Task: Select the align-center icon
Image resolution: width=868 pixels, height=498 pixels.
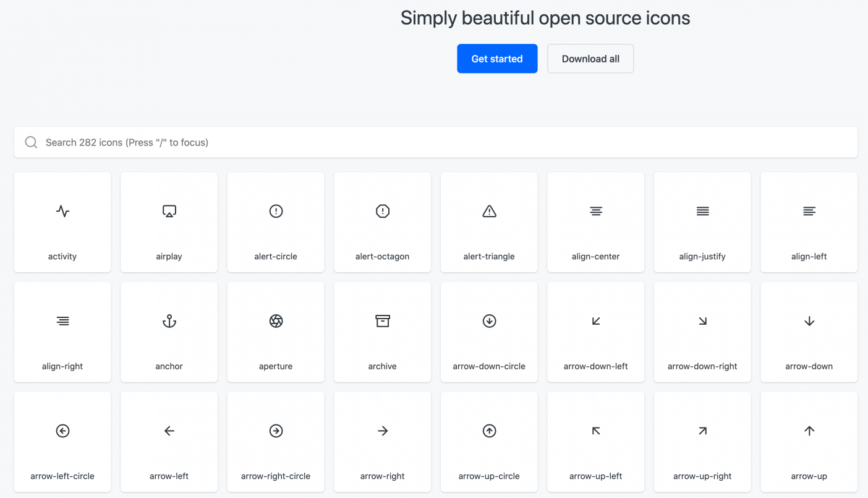Action: [x=595, y=211]
